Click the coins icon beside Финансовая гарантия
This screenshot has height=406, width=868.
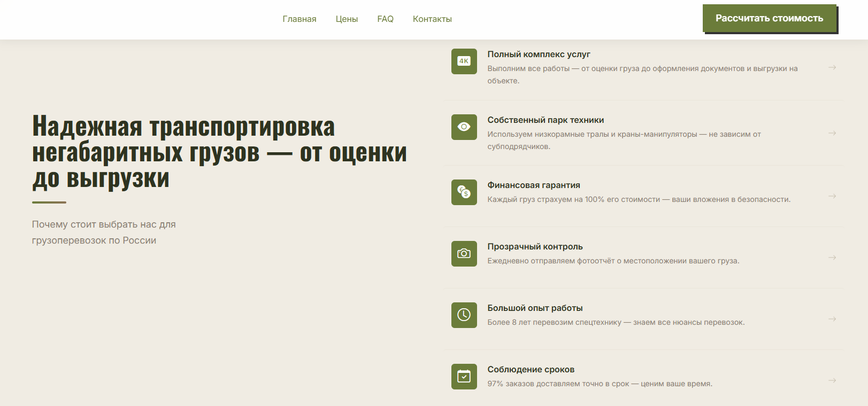coord(464,192)
